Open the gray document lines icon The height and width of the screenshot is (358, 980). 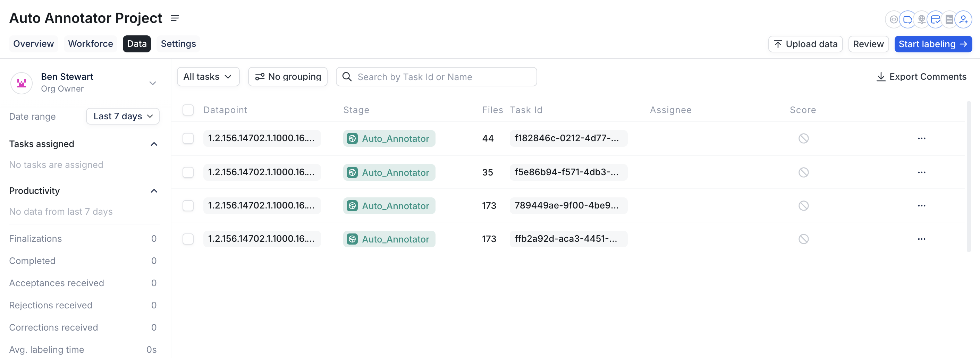tap(949, 19)
